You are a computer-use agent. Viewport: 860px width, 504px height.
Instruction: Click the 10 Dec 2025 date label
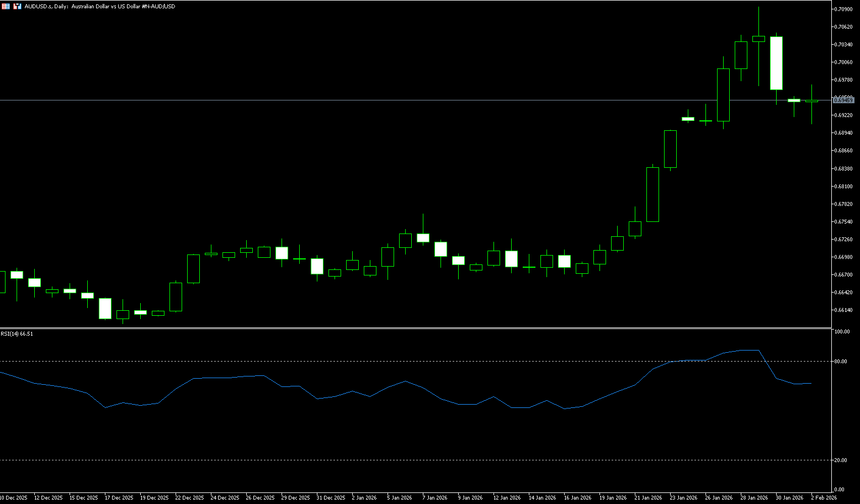click(13, 498)
